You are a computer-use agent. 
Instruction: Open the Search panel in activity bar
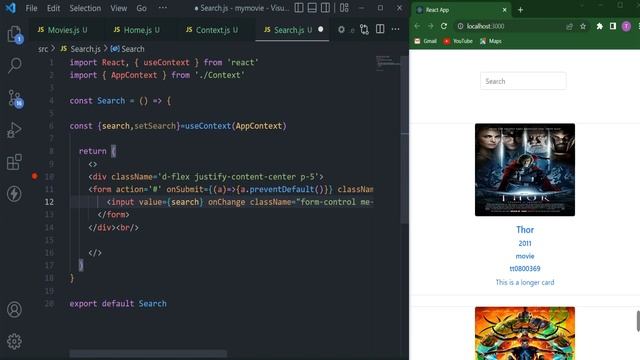(15, 65)
